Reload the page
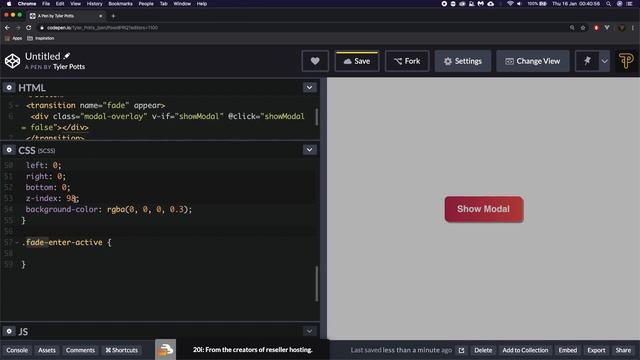 tap(29, 28)
